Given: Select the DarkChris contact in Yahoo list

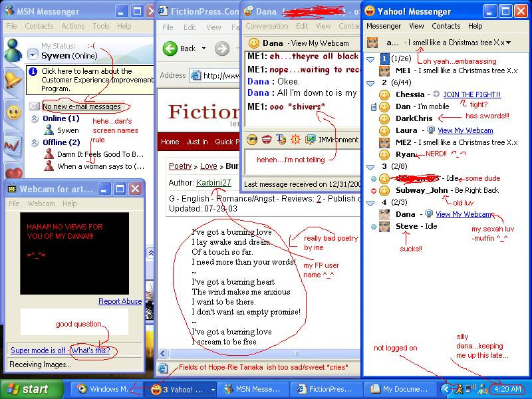Looking at the screenshot, I should 414,118.
